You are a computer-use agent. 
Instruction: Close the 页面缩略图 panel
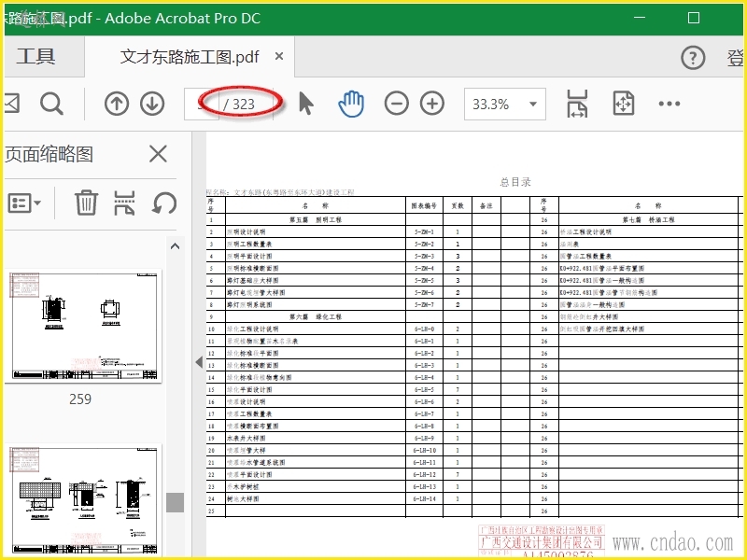pos(158,154)
